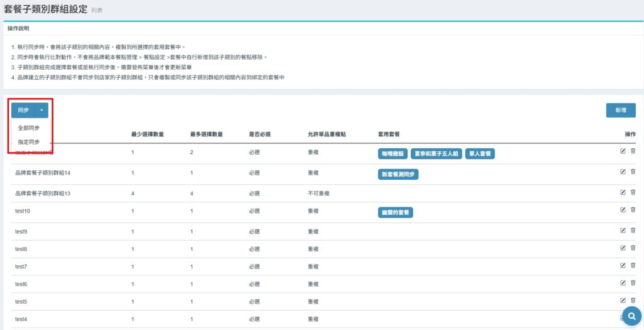Delete the 品牌套餐子類別群組14 row via trash icon
The height and width of the screenshot is (330, 644).
pos(633,172)
